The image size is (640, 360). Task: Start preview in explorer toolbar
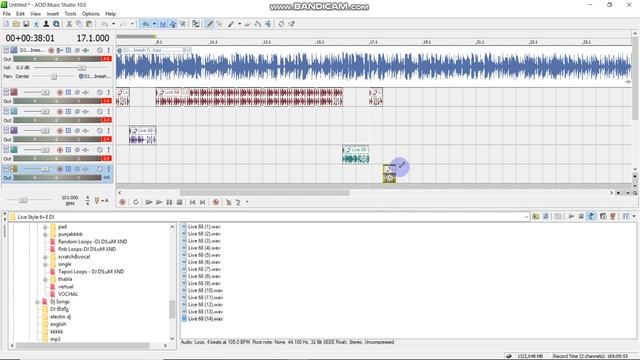coord(571,216)
